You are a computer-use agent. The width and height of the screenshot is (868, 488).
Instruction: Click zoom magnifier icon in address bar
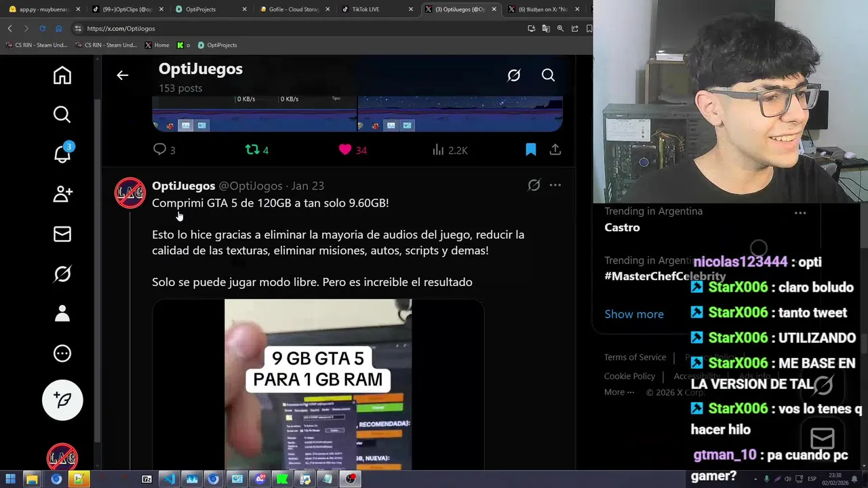560,28
